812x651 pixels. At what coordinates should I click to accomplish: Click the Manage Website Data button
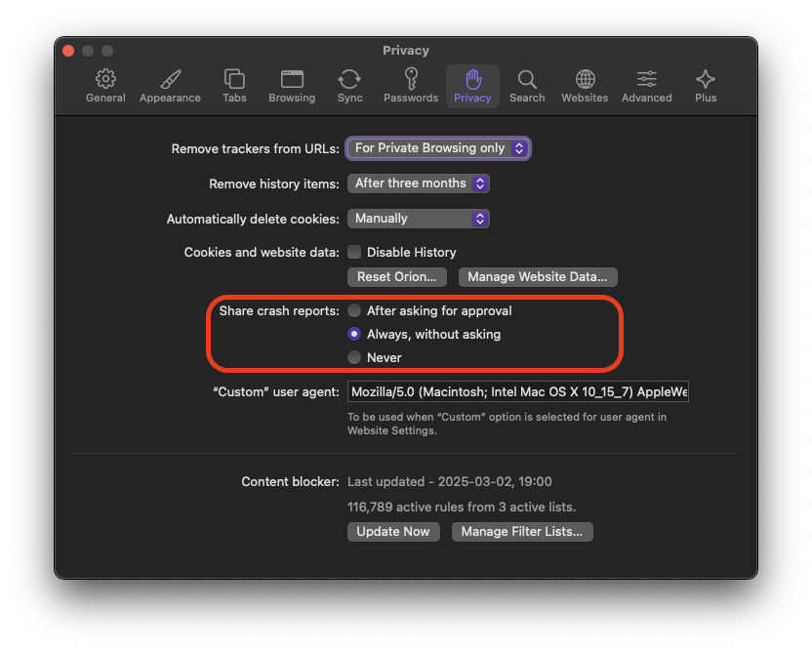[538, 277]
